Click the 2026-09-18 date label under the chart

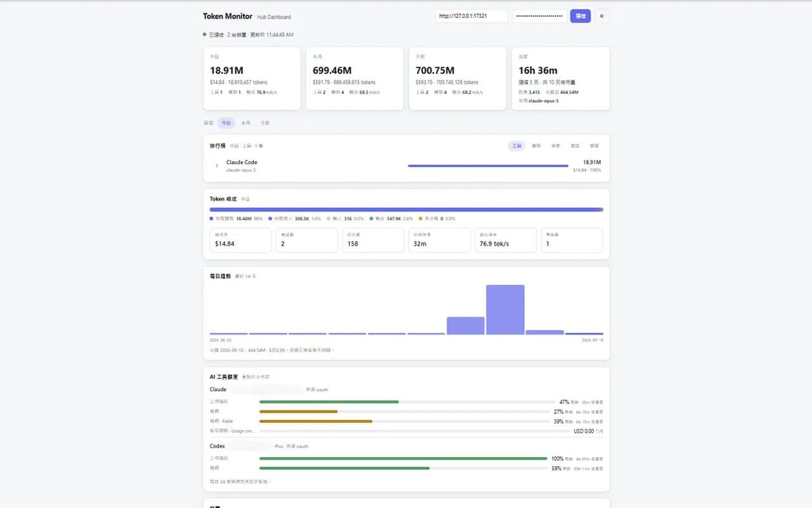[593, 341]
